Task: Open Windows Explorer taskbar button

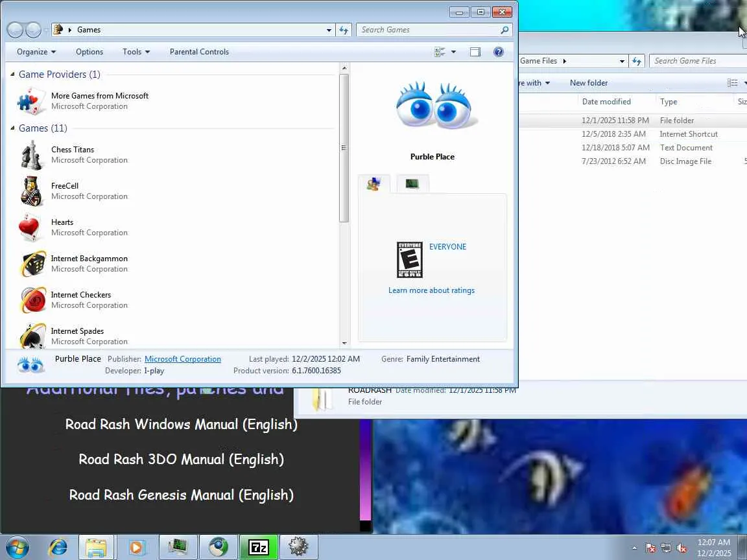Action: coord(96,548)
